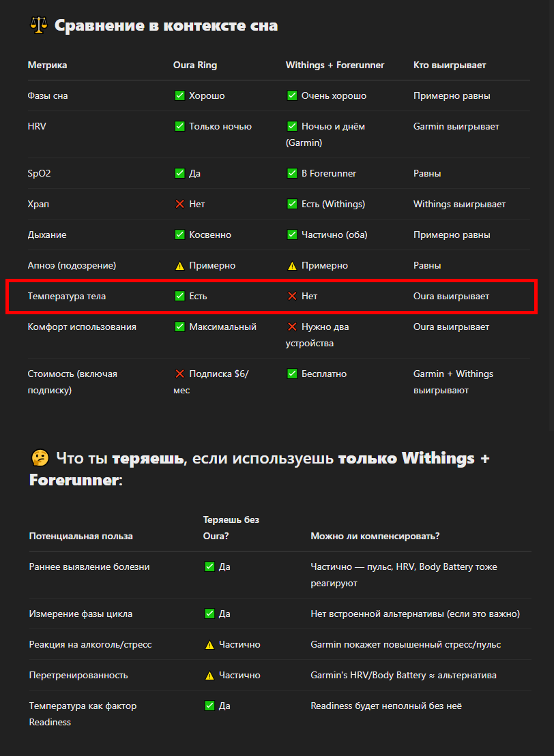Click the Oura Ring column header
Image resolution: width=554 pixels, height=756 pixels.
point(195,65)
